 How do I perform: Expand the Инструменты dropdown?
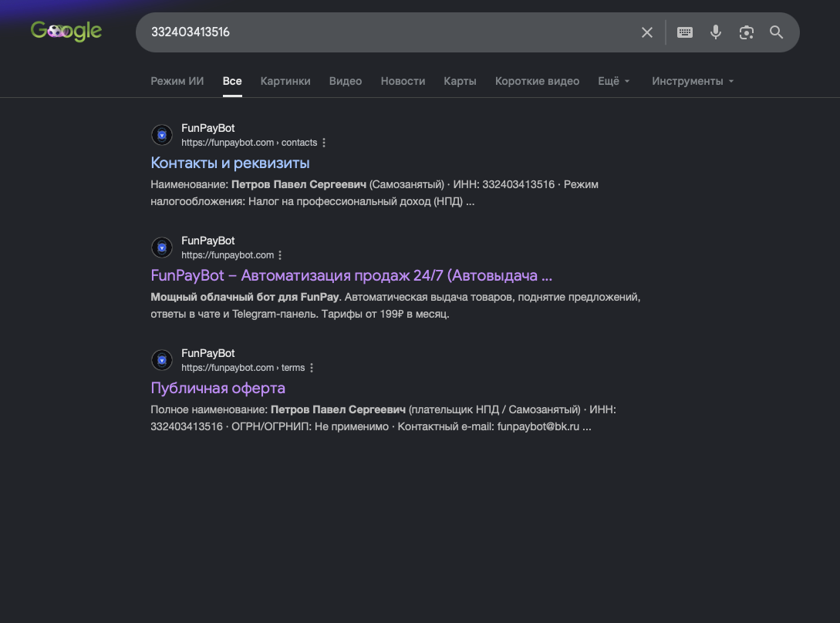click(692, 81)
